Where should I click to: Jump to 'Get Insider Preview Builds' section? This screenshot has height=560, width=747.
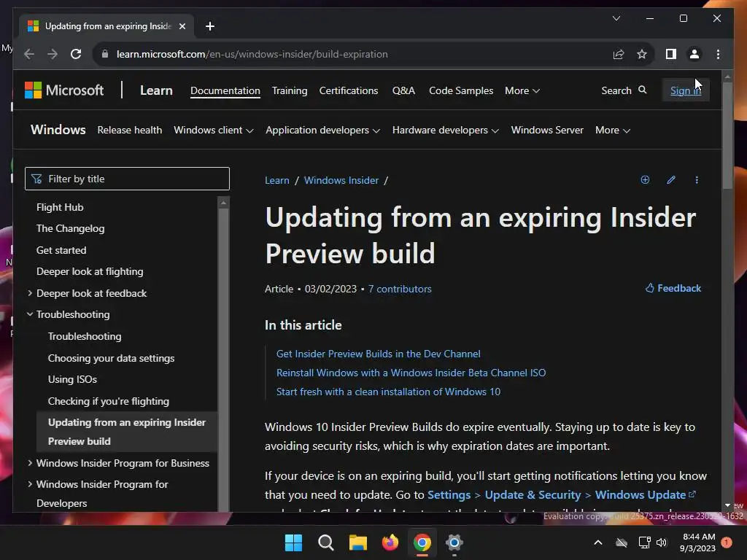(x=379, y=354)
